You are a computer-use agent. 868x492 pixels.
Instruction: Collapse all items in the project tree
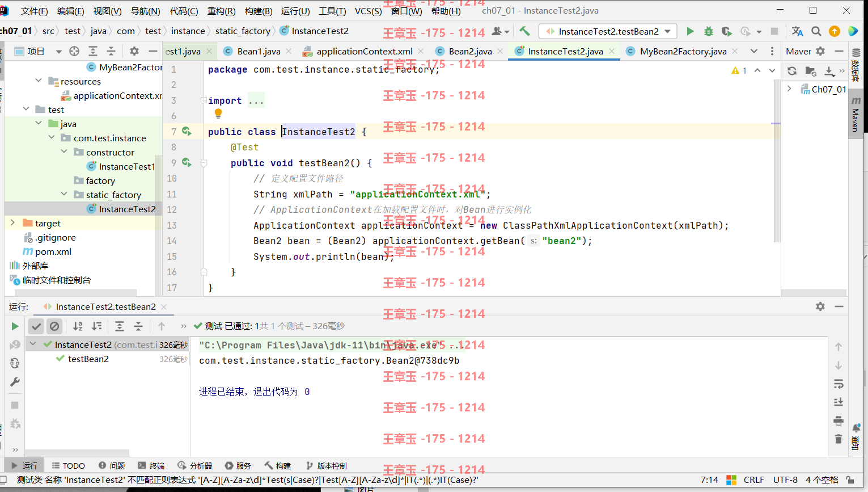[x=111, y=51]
